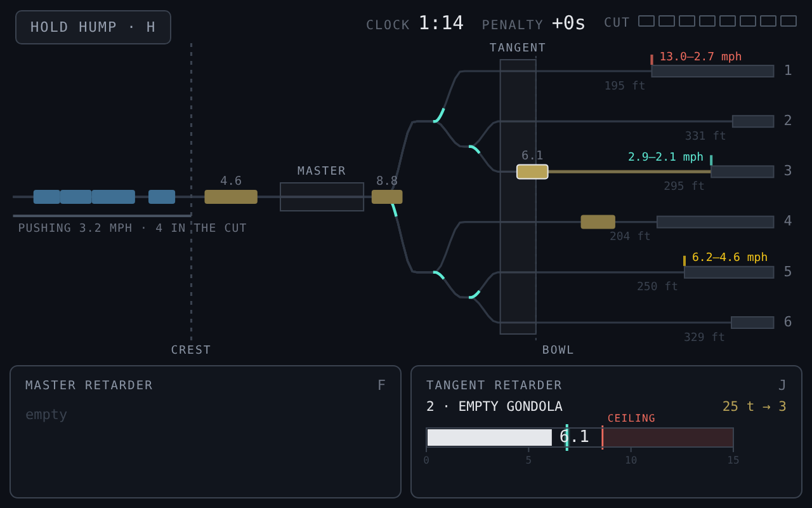812x508 pixels.
Task: Click the CLOCK 1:14 readout
Action: click(415, 23)
